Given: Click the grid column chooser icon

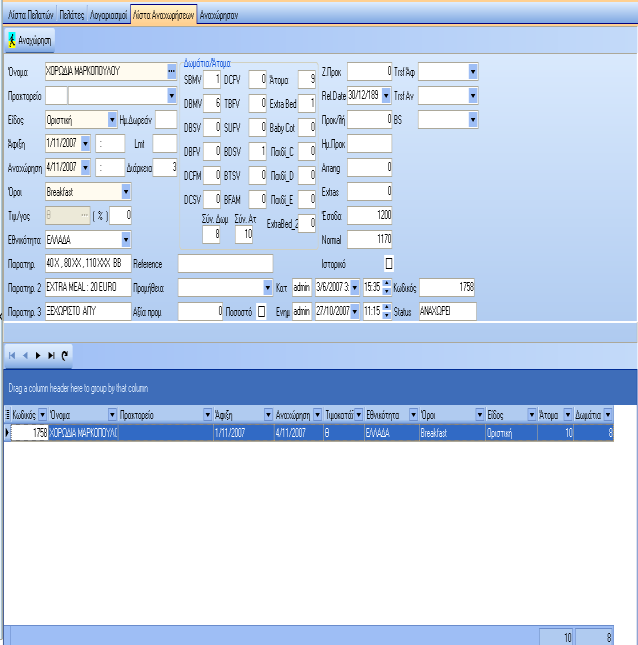Looking at the screenshot, I should 7,415.
